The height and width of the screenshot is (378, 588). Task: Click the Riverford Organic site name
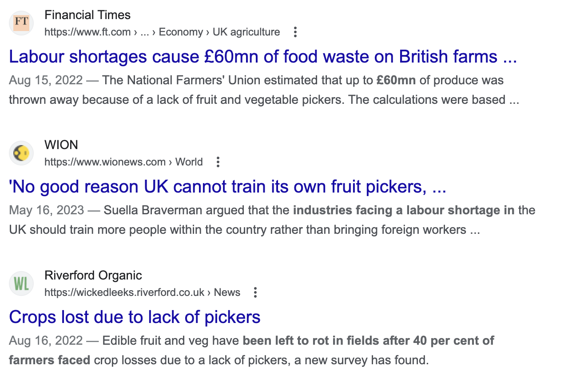[x=93, y=275]
